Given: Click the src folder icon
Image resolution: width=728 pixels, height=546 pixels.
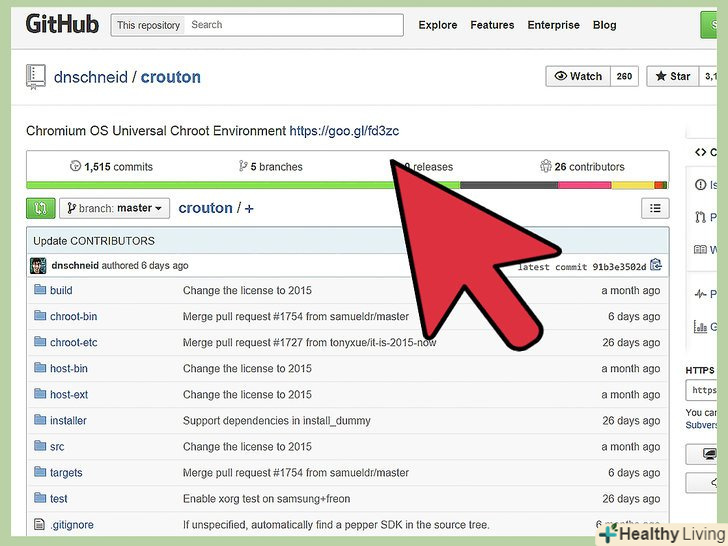Looking at the screenshot, I should (40, 446).
